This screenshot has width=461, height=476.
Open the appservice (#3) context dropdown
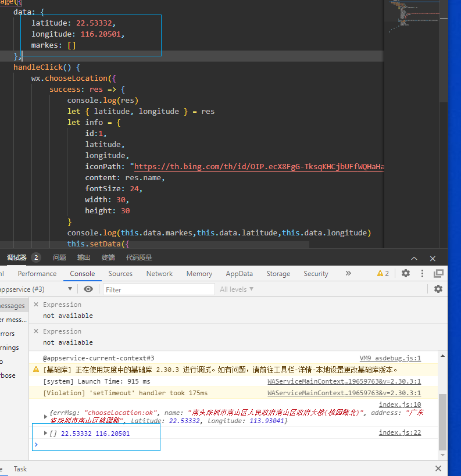(x=36, y=289)
